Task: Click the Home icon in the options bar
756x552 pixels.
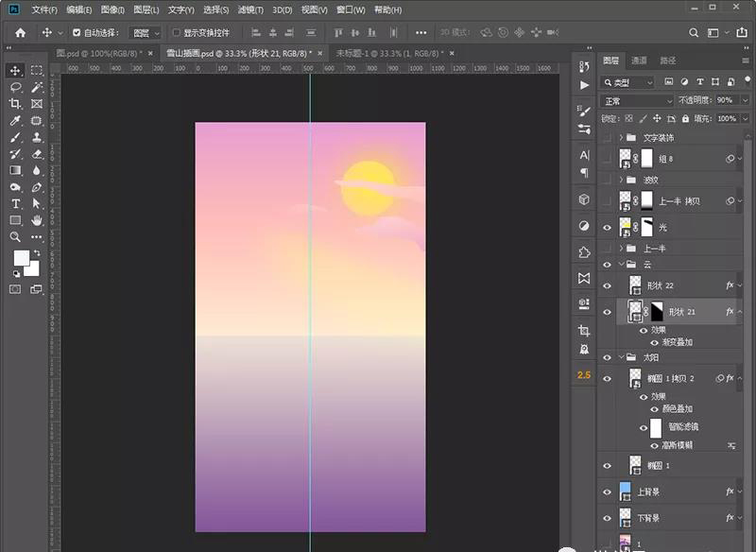Action: [20, 32]
